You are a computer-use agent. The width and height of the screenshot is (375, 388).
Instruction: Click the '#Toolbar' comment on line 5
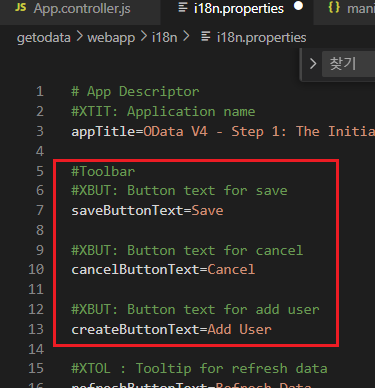103,171
